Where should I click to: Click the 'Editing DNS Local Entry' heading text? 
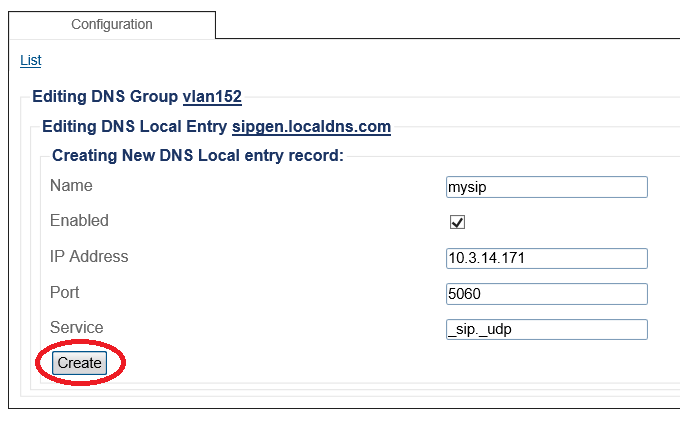(x=135, y=127)
